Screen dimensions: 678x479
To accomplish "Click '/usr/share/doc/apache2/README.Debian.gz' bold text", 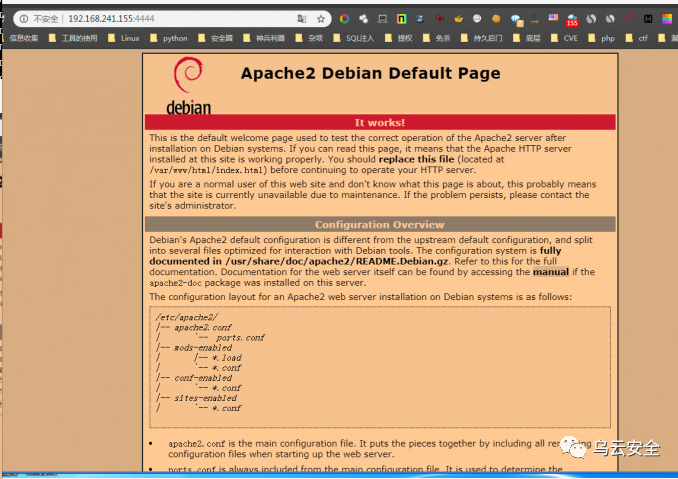I will pyautogui.click(x=337, y=261).
